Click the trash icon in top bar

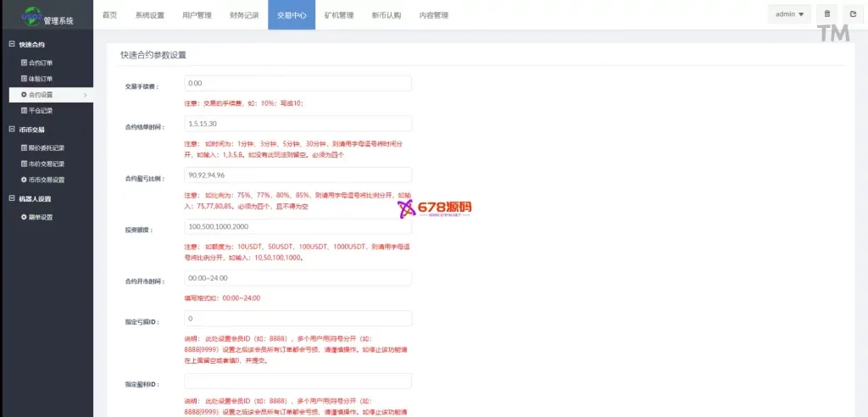pos(828,14)
